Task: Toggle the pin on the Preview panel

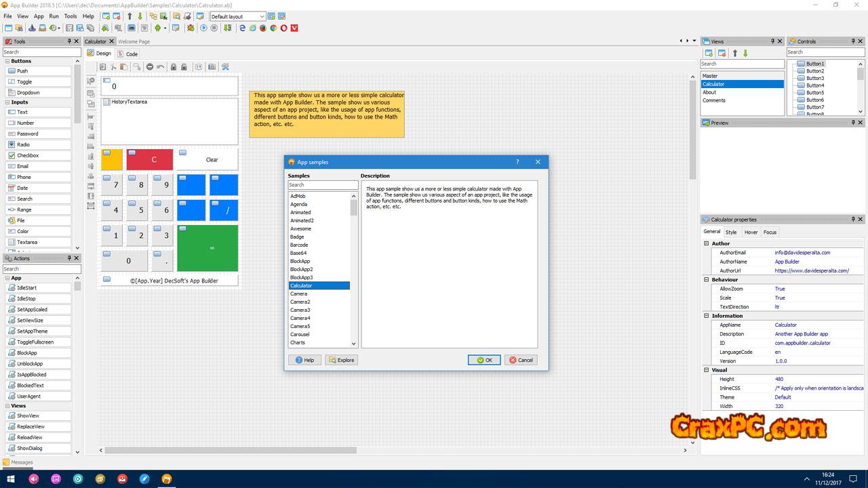Action: [852, 123]
